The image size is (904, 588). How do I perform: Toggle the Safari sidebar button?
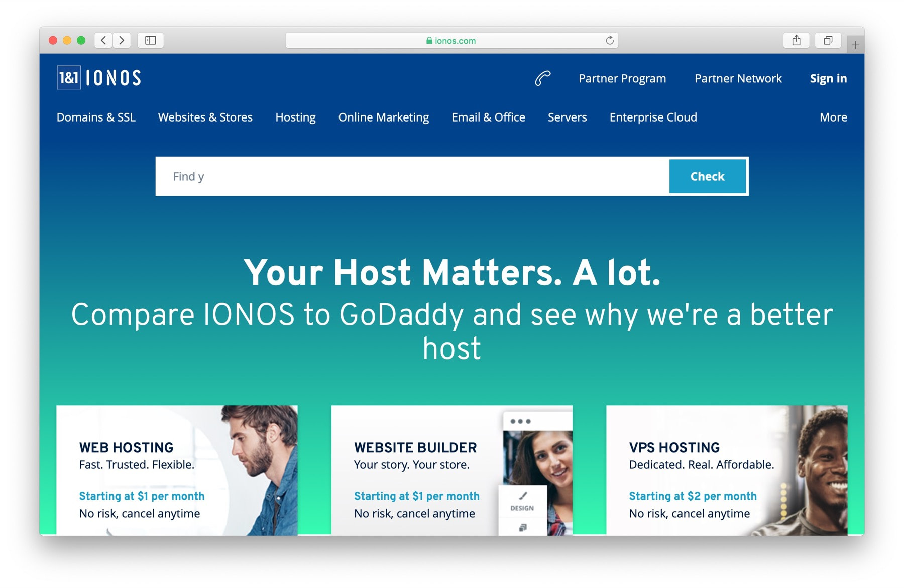151,40
